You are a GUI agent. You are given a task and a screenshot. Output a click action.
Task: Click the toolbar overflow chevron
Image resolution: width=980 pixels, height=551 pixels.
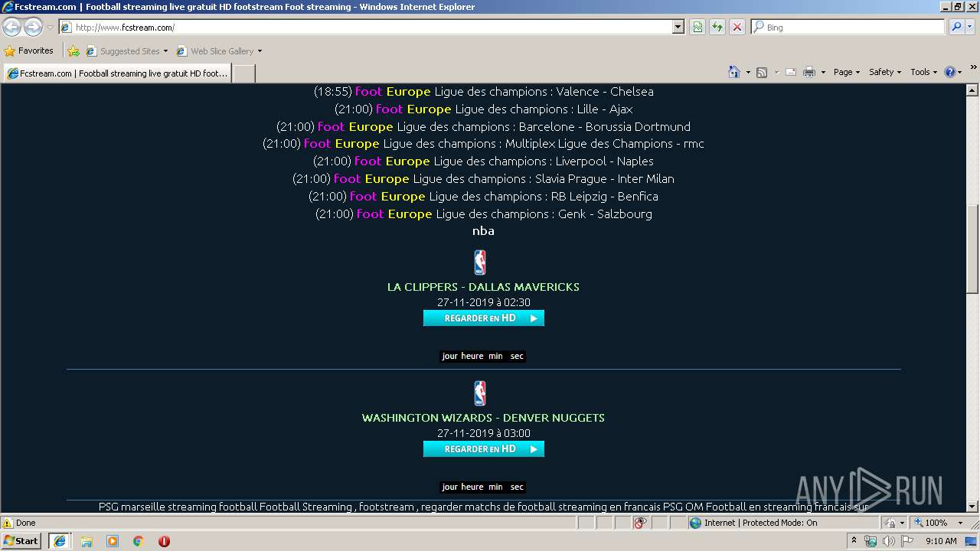click(973, 68)
